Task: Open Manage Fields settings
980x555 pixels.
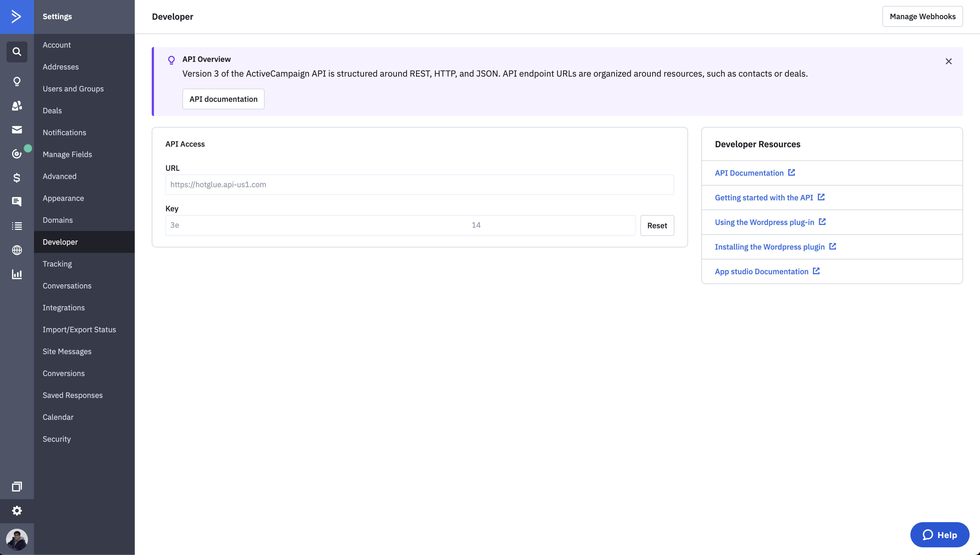Action: tap(84, 154)
